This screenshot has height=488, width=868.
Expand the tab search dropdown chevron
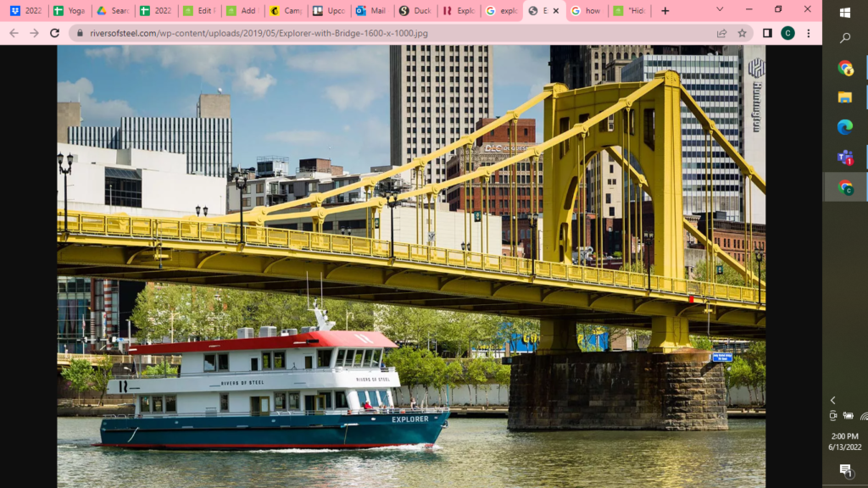click(x=720, y=10)
